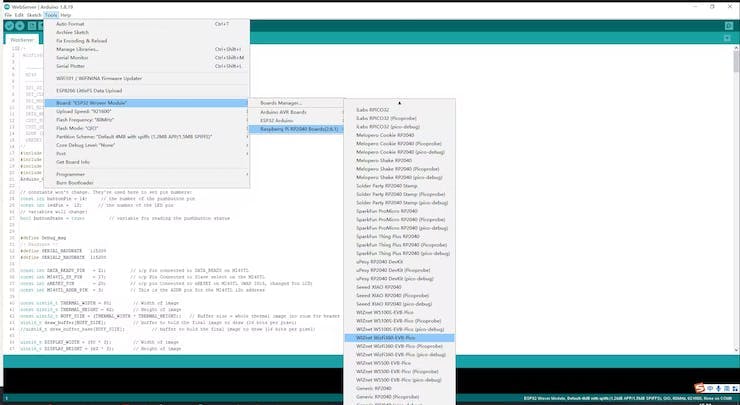Screen dimensions: 740x405
Task: Expand the Flash Frequency submenu
Action: coord(146,120)
